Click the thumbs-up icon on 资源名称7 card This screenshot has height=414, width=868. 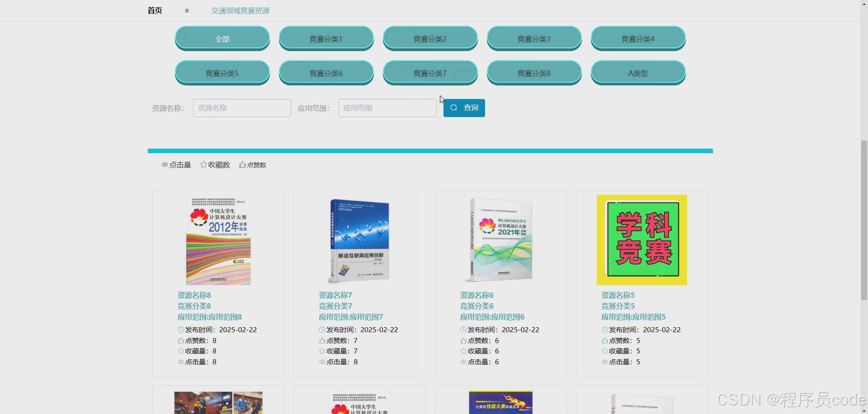point(321,340)
